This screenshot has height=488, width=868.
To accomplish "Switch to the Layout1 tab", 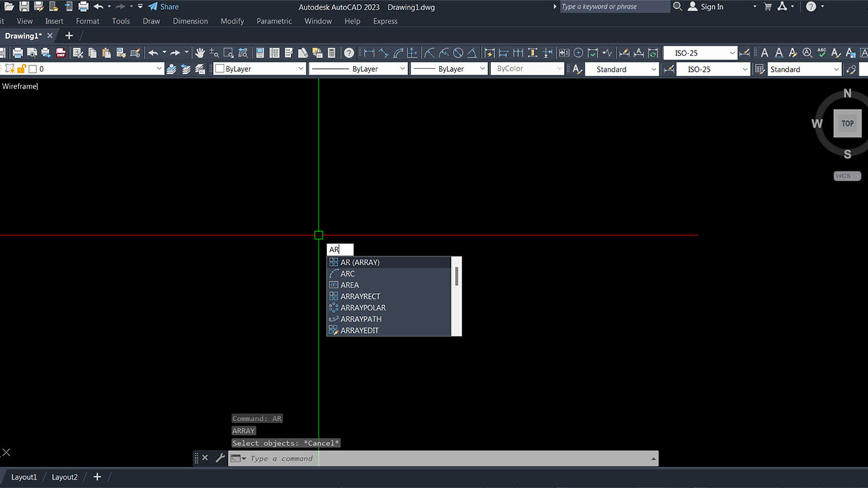I will [x=24, y=477].
